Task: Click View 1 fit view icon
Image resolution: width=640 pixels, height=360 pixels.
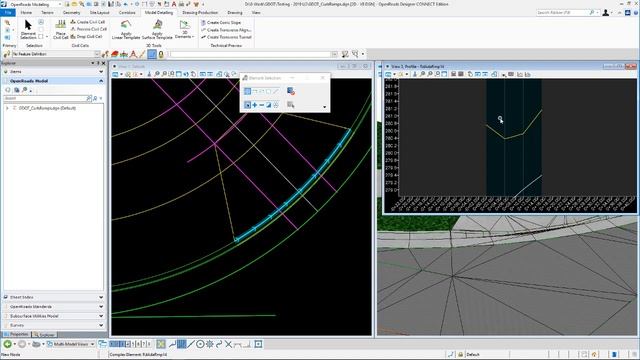Action: pyautogui.click(x=179, y=74)
